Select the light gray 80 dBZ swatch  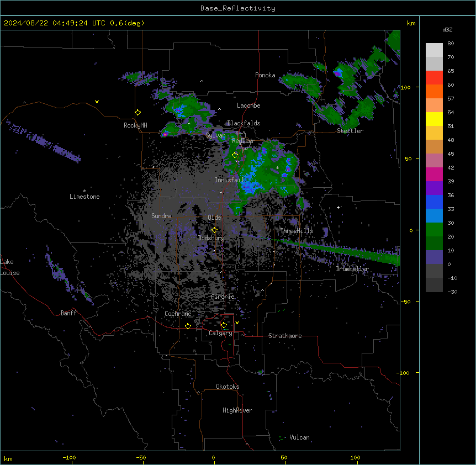[x=434, y=50]
